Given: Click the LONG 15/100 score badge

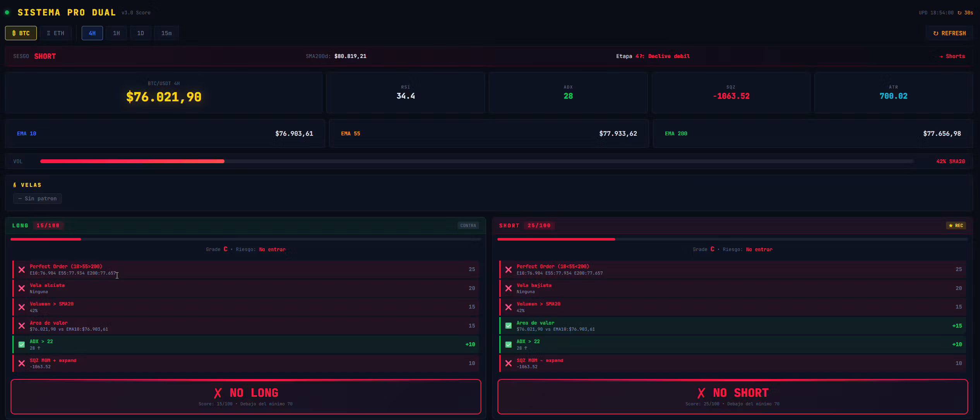Looking at the screenshot, I should point(48,225).
